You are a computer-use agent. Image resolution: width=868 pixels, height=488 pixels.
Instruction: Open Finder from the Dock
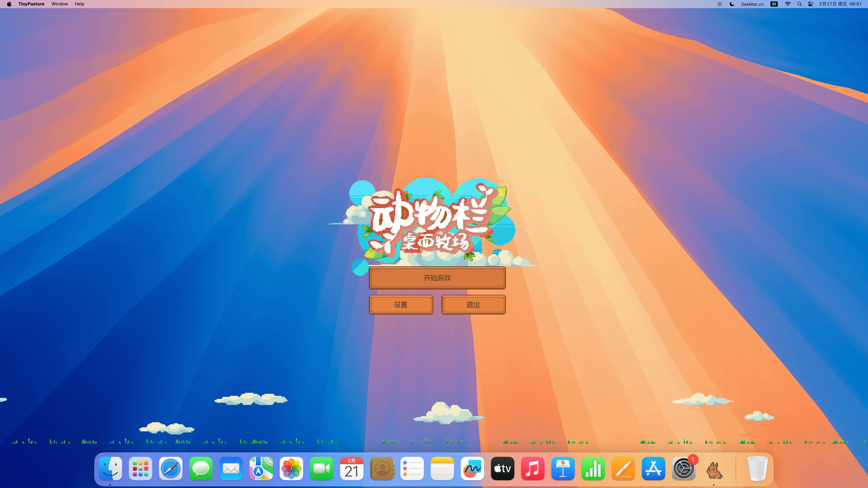click(x=110, y=469)
